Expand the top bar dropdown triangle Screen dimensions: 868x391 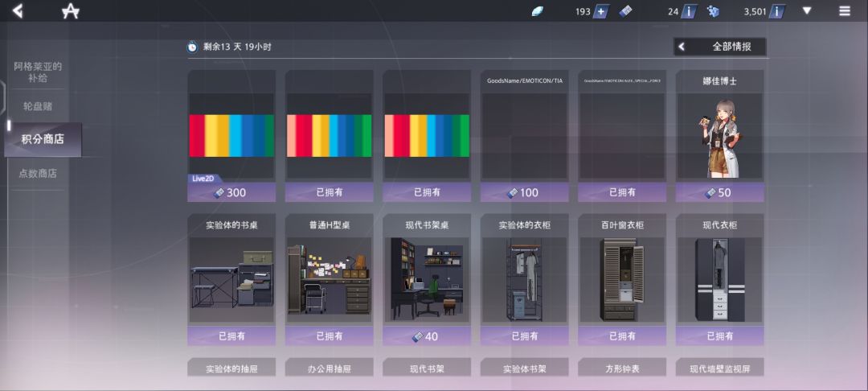click(x=807, y=10)
